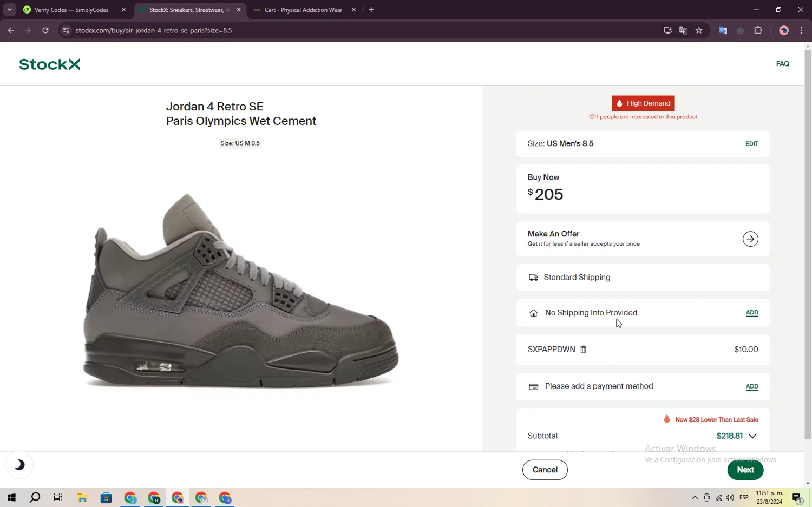
Task: Open network settings in tray
Action: (x=718, y=498)
